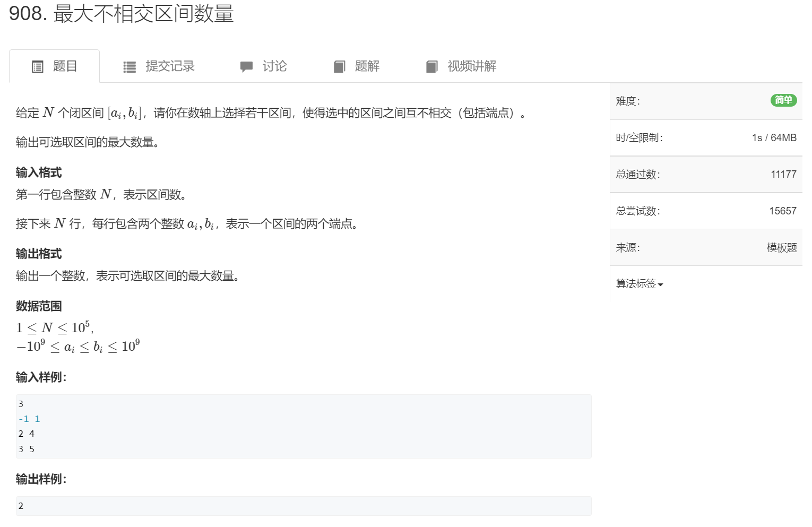812x527 pixels.
Task: Click the 题目 tab list icon
Action: pos(38,66)
